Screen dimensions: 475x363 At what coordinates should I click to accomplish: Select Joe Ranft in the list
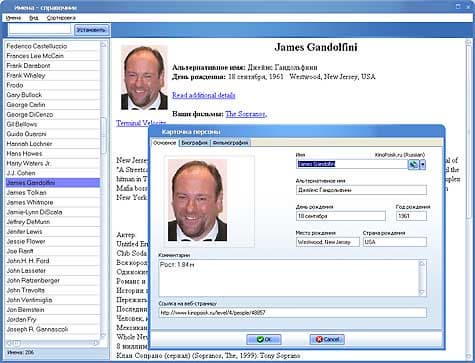(53, 251)
